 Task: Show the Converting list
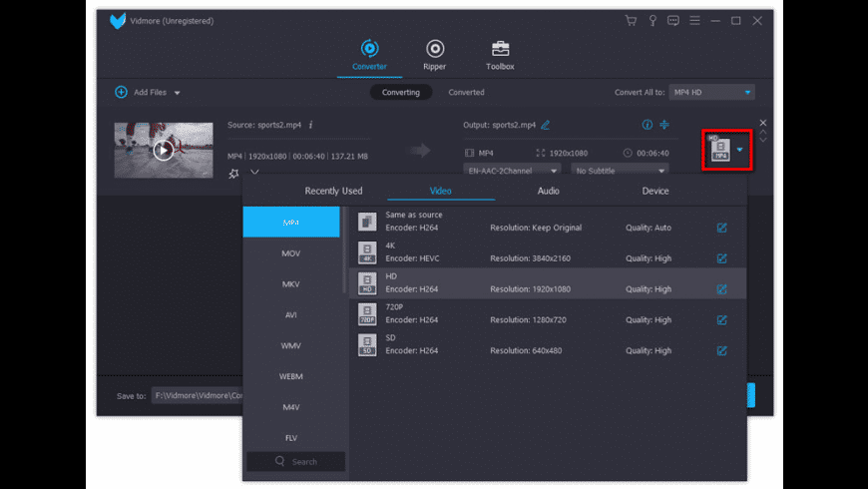tap(401, 92)
